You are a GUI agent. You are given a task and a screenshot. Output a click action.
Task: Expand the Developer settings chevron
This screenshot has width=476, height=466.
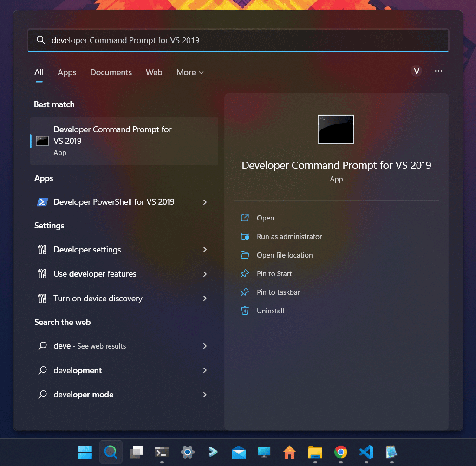tap(205, 250)
